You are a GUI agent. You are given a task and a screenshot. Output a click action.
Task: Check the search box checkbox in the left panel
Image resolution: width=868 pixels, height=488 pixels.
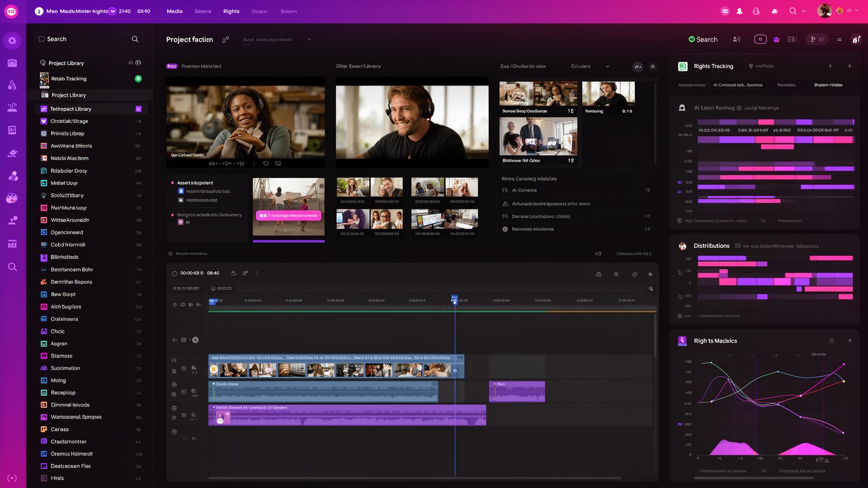pos(41,39)
